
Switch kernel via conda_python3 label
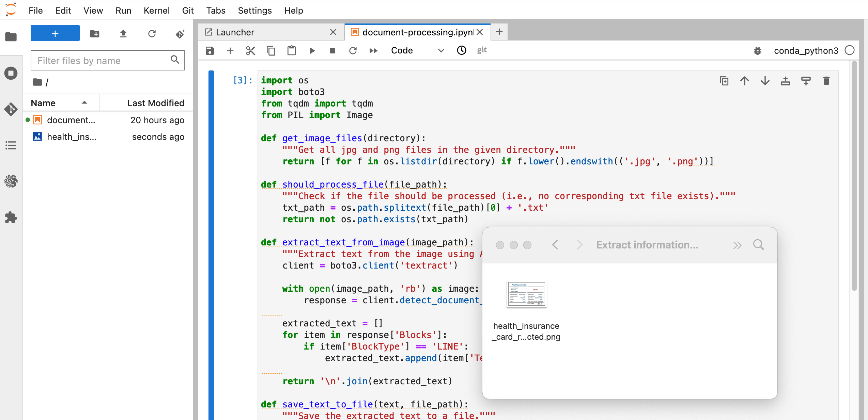[x=806, y=51]
